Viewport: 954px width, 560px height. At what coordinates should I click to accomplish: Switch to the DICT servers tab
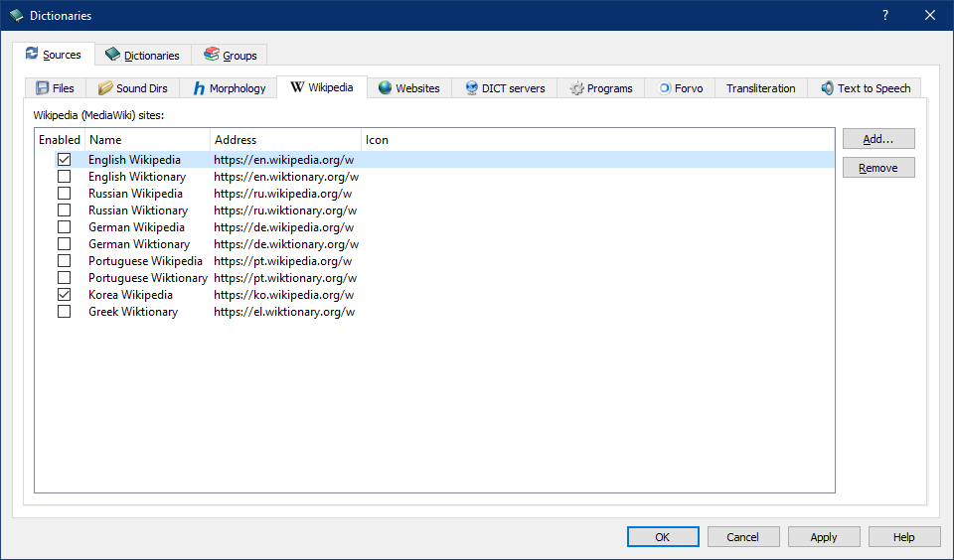(x=505, y=88)
